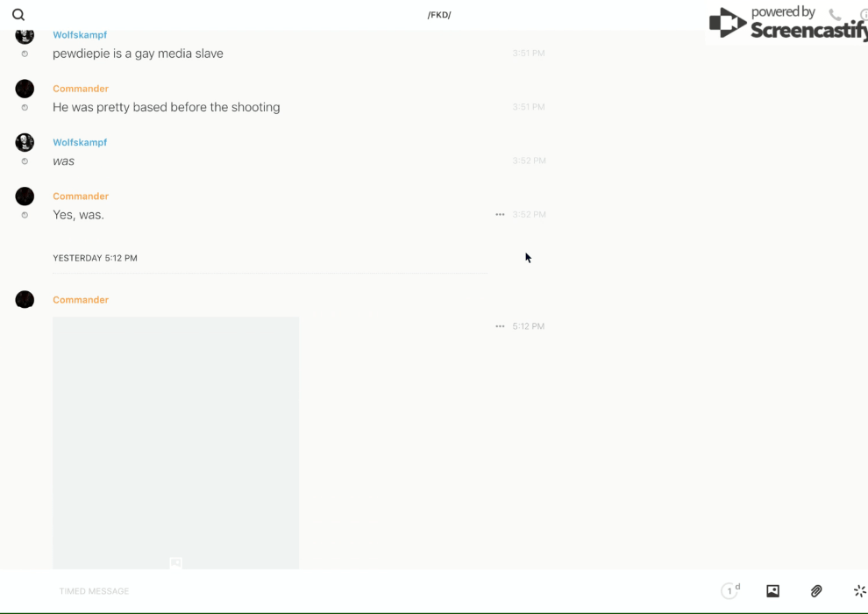Attach a file with paperclip icon
The width and height of the screenshot is (868, 614).
pos(816,590)
